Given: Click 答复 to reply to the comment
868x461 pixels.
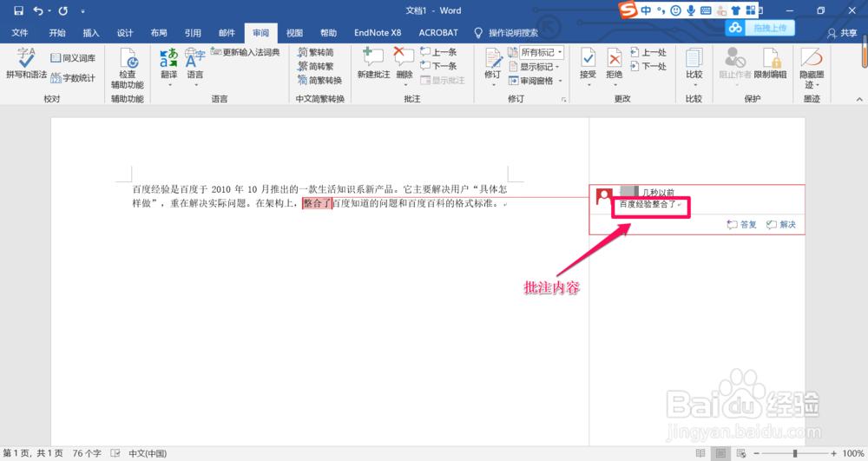Looking at the screenshot, I should (742, 224).
